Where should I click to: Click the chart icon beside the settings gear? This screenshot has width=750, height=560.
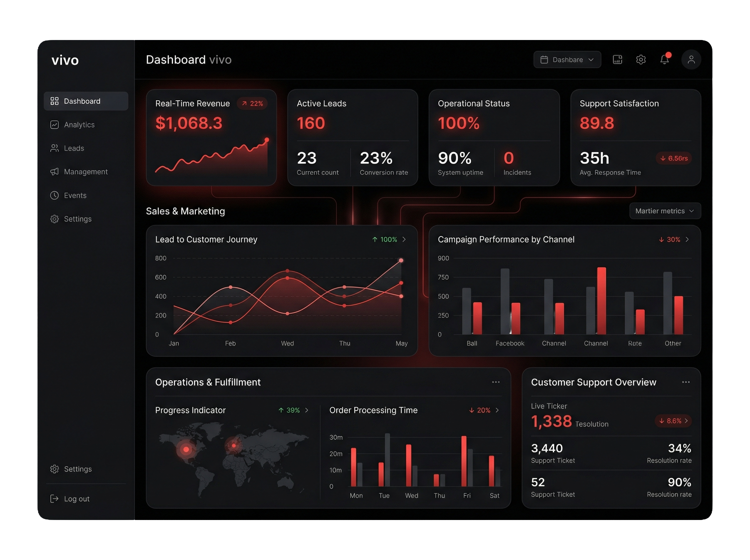(x=617, y=60)
